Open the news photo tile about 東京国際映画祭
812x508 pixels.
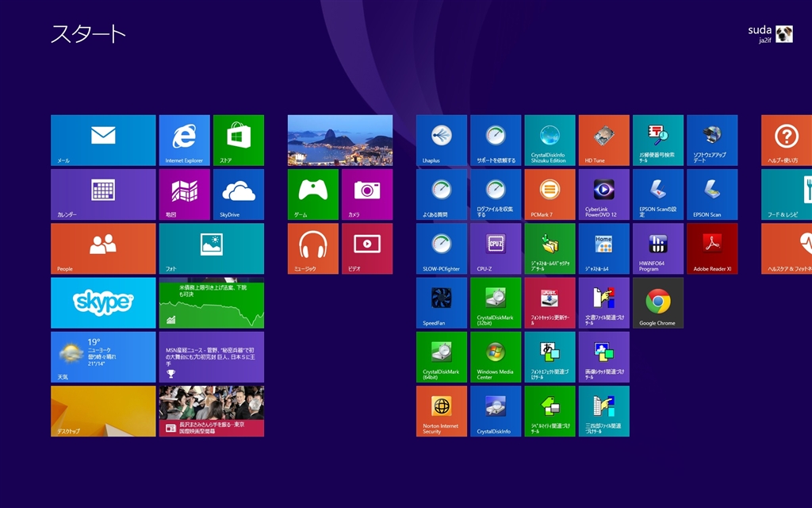(211, 411)
